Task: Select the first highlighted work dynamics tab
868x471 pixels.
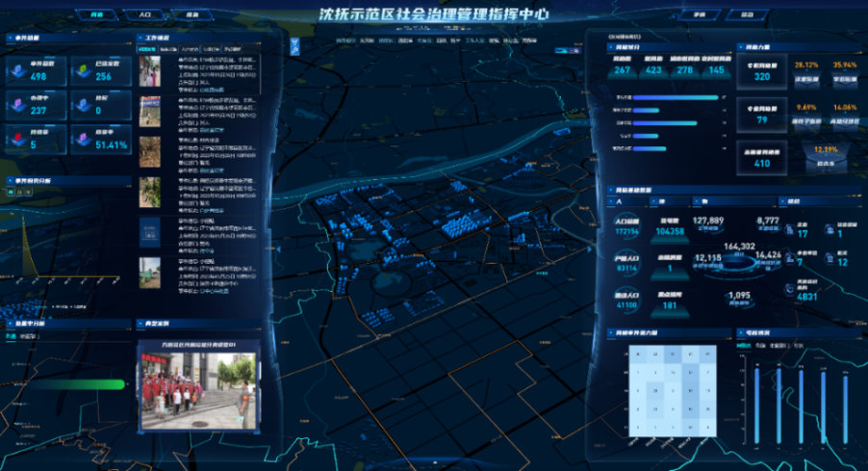Action: coord(146,49)
